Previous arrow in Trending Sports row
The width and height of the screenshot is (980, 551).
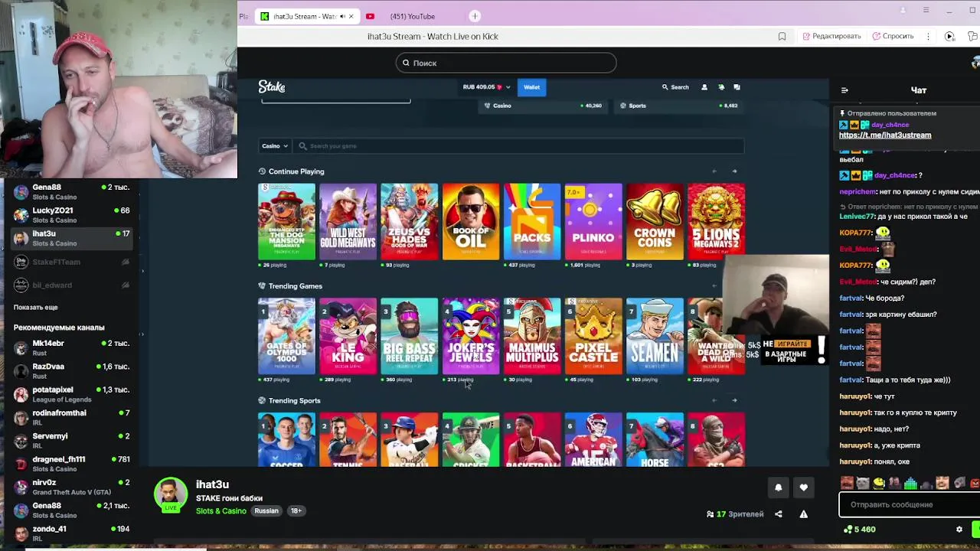pyautogui.click(x=714, y=400)
